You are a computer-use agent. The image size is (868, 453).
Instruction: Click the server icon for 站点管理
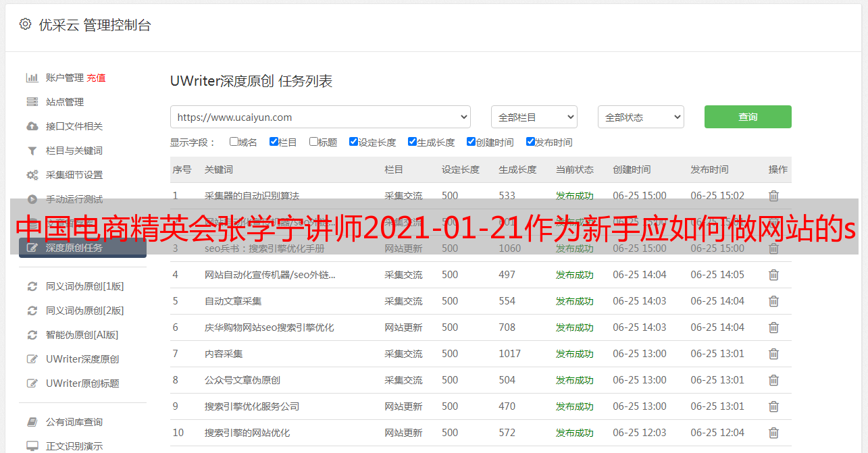click(32, 102)
